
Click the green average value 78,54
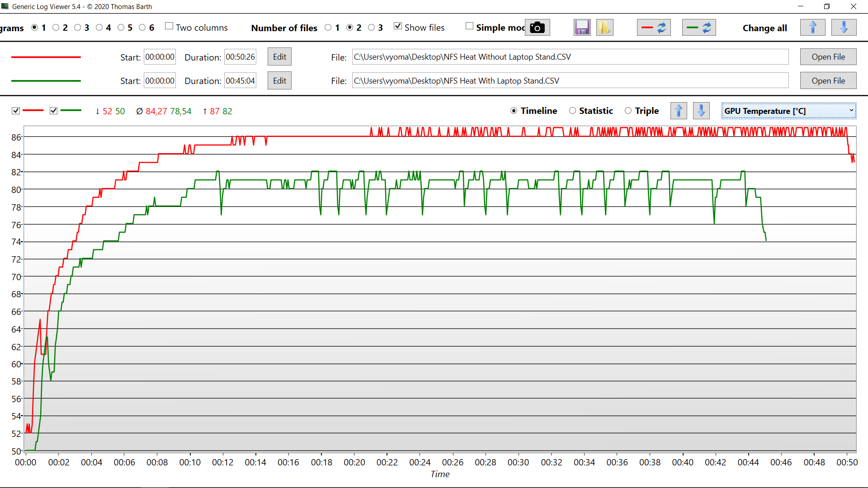point(181,111)
